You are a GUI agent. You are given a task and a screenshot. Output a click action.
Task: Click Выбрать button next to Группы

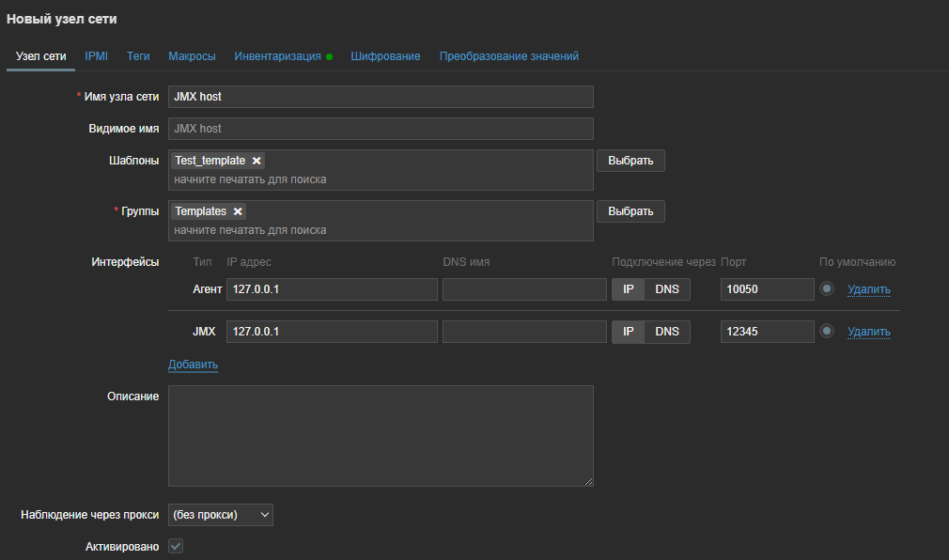(x=630, y=211)
